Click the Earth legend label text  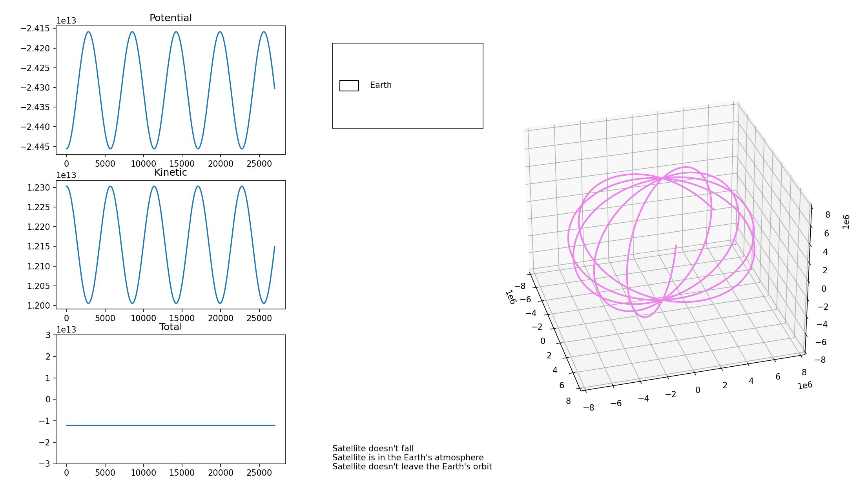(381, 85)
